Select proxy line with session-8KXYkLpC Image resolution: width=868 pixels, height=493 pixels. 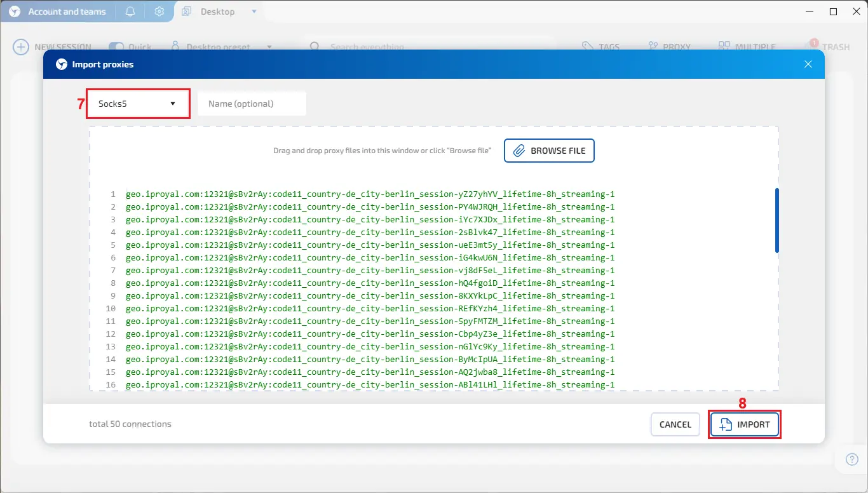(370, 296)
